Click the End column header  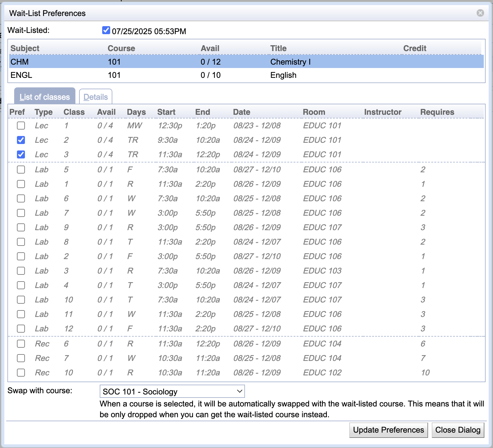coord(202,112)
